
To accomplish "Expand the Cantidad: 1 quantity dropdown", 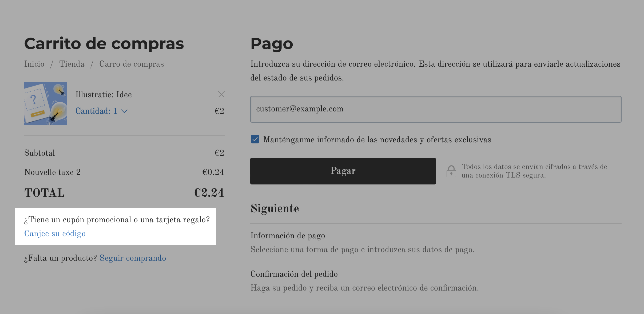I will pos(101,111).
